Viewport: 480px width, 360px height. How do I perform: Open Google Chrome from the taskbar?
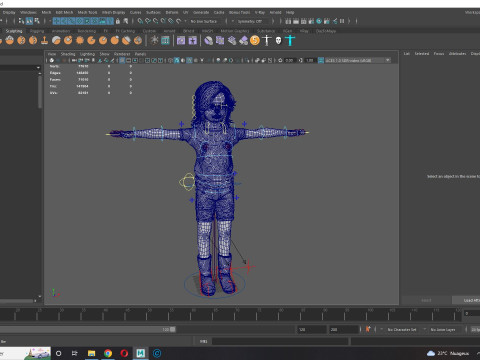coord(108,353)
